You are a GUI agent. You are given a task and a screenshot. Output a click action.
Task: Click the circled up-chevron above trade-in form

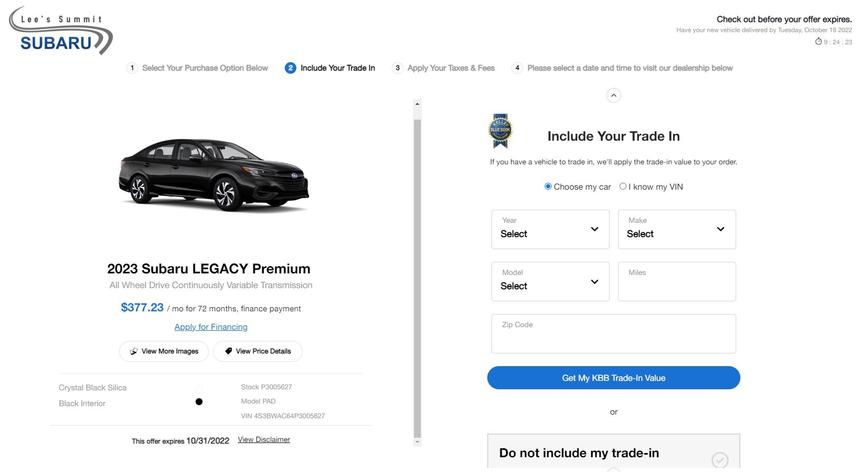point(614,95)
